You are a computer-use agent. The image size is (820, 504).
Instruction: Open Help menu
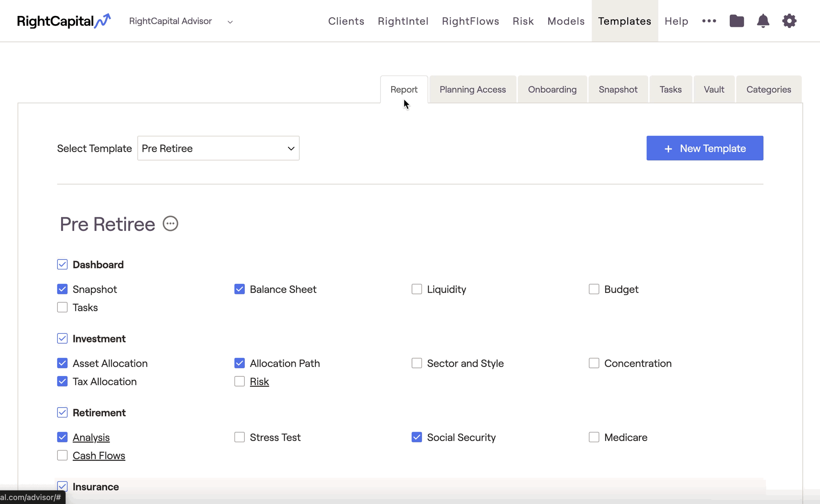[676, 21]
